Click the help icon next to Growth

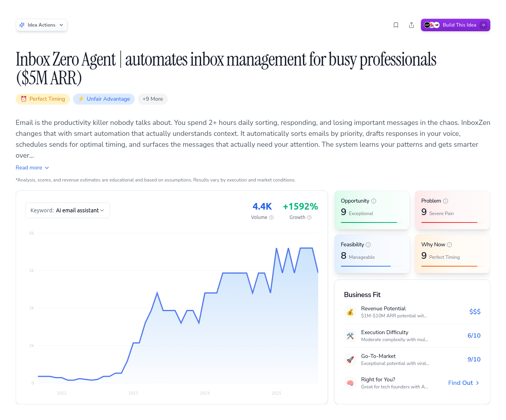[309, 217]
